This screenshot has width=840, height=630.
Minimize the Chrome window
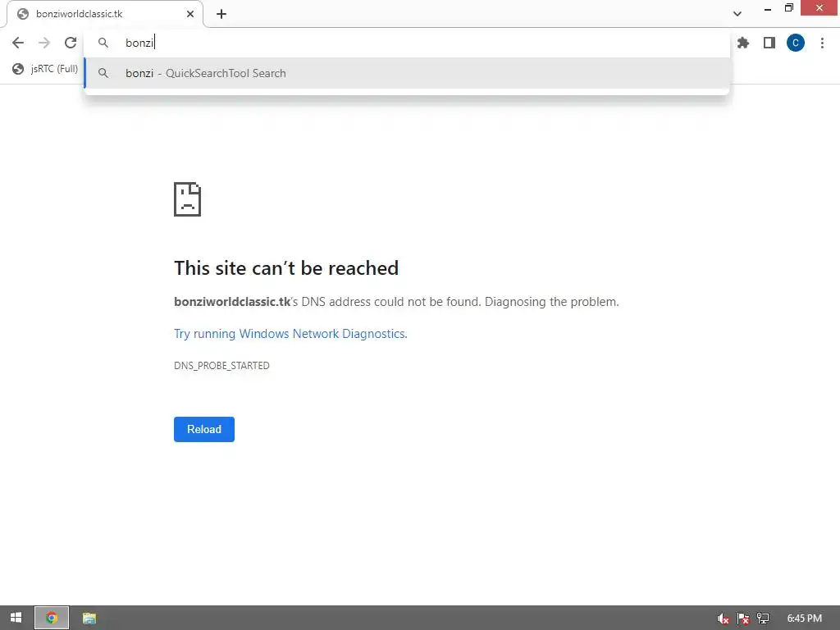[x=768, y=8]
